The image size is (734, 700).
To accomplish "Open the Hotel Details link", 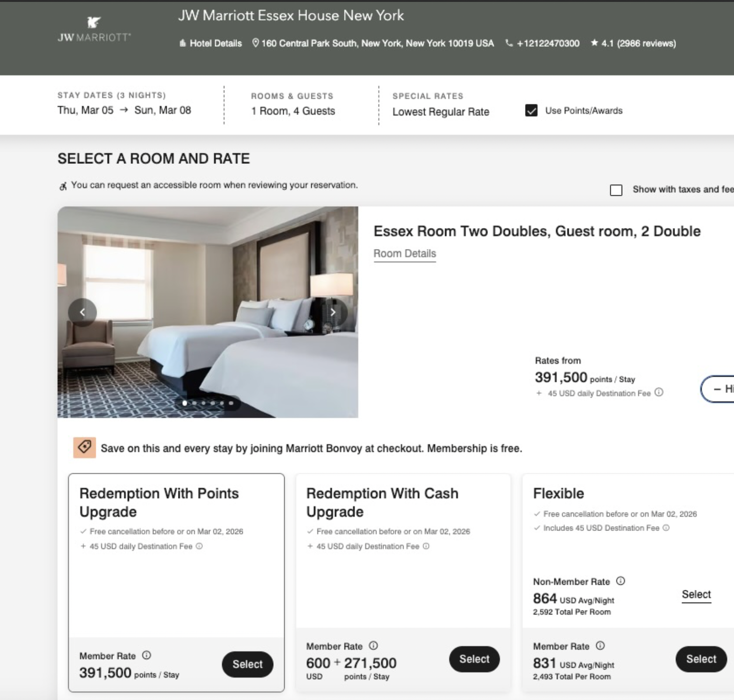I will point(210,43).
